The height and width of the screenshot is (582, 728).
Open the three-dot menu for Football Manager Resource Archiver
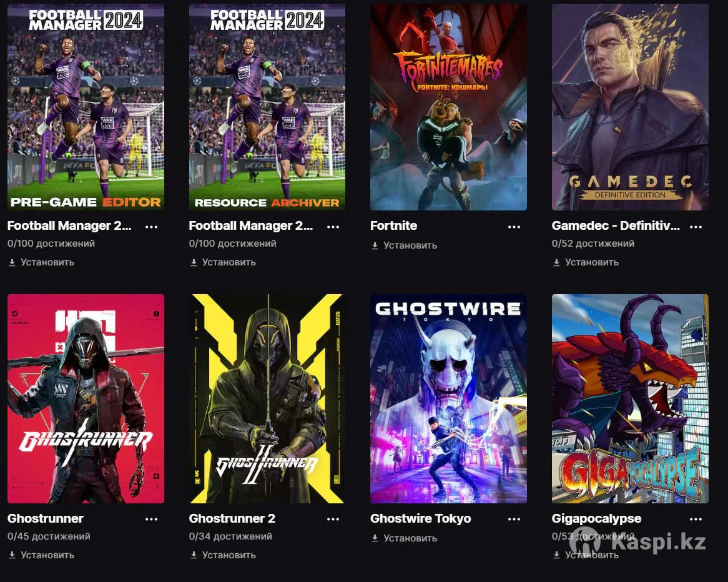(x=333, y=227)
